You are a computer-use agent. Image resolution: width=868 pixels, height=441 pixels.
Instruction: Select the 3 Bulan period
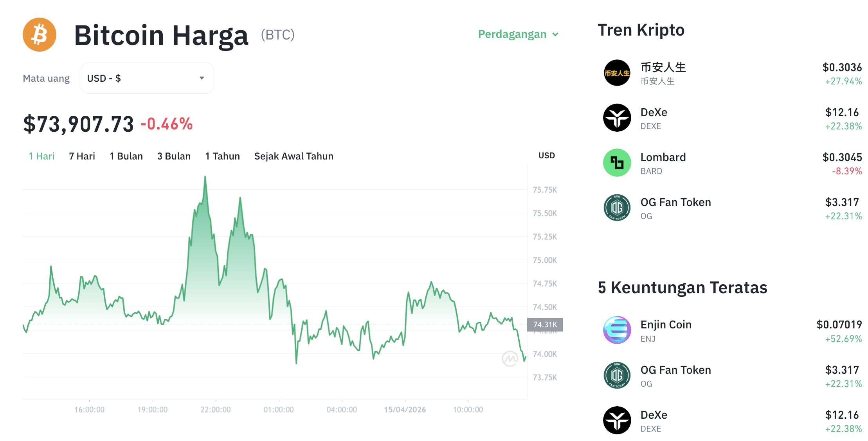174,156
